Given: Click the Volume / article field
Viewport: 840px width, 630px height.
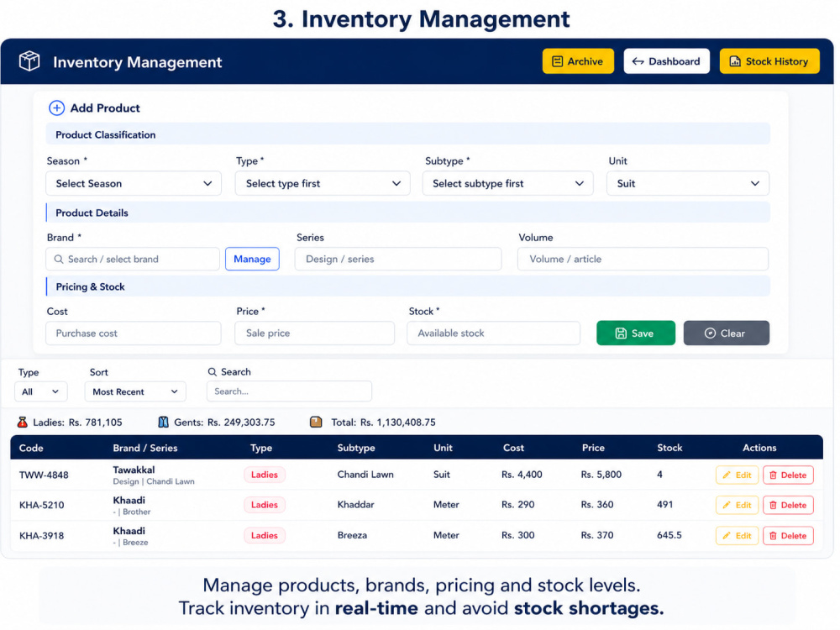Looking at the screenshot, I should pyautogui.click(x=643, y=260).
